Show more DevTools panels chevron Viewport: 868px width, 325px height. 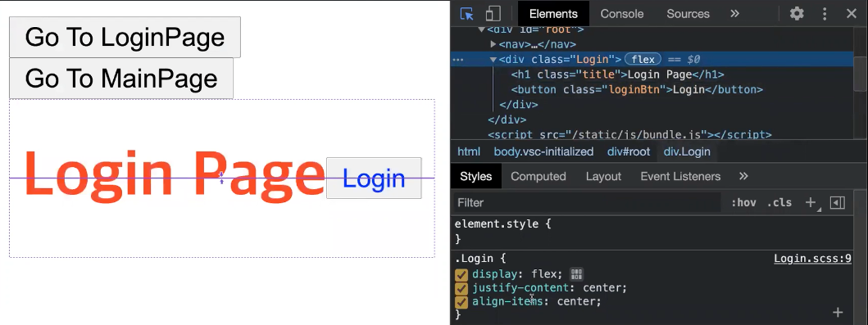click(734, 14)
